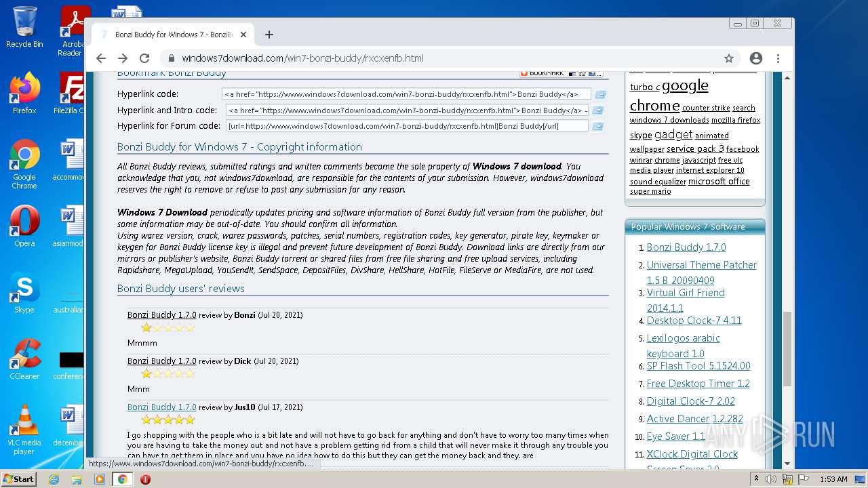Click the Chrome taskbar button
Image resolution: width=868 pixels, height=488 pixels.
pos(123,479)
